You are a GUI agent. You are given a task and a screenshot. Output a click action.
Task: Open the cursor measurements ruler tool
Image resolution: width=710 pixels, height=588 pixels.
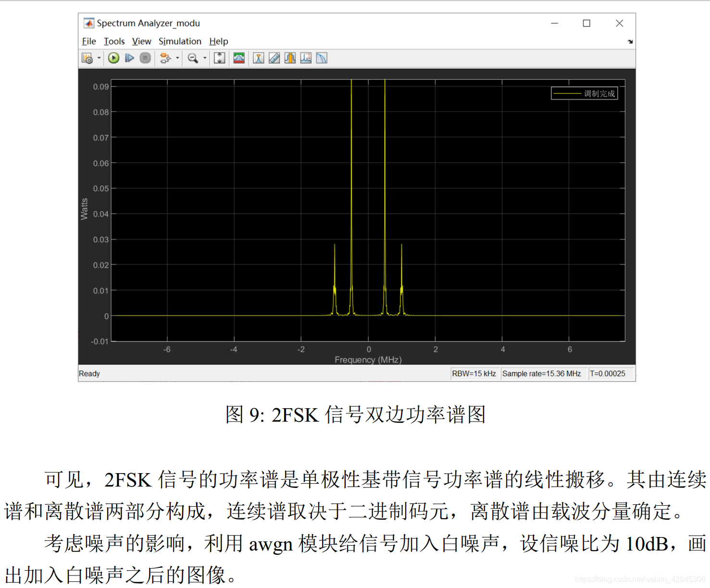pyautogui.click(x=274, y=58)
